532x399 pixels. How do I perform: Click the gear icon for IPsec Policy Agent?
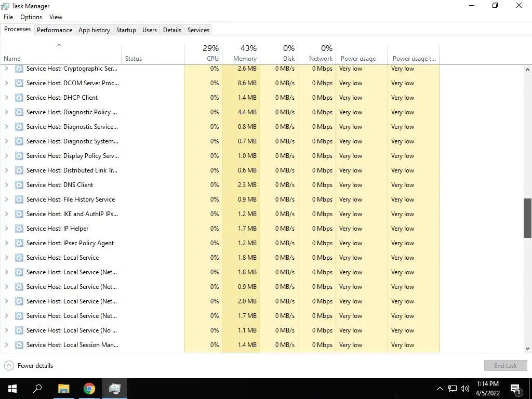[x=19, y=243]
